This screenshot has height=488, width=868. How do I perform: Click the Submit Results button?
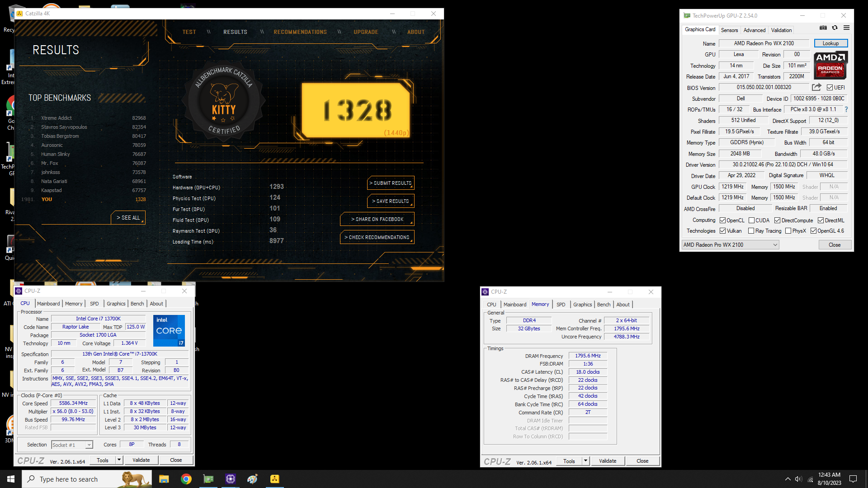[x=391, y=183]
